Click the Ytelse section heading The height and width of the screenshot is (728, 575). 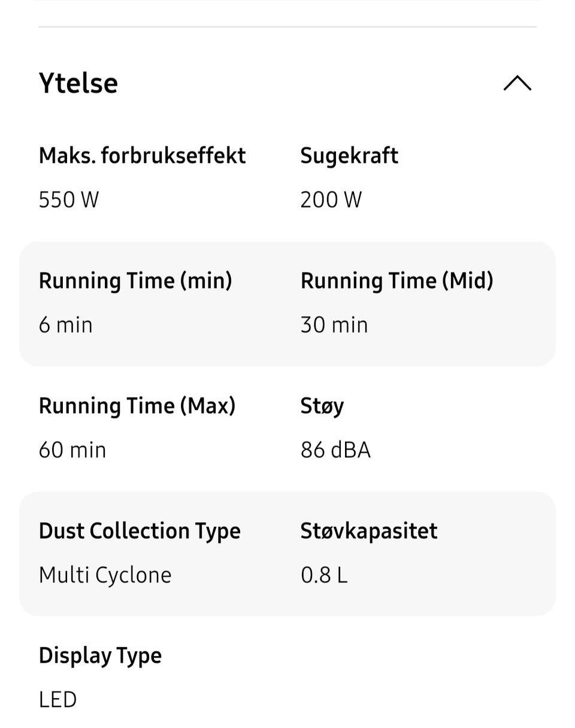(x=78, y=83)
